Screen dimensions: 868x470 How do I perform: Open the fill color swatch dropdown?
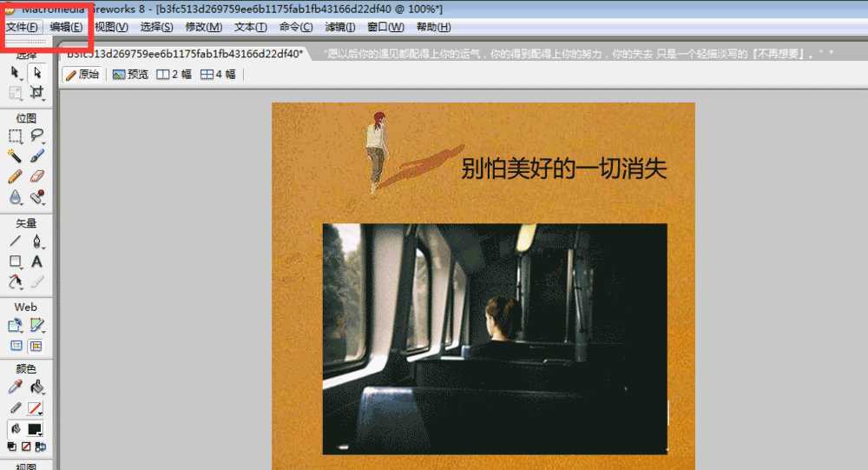click(36, 429)
